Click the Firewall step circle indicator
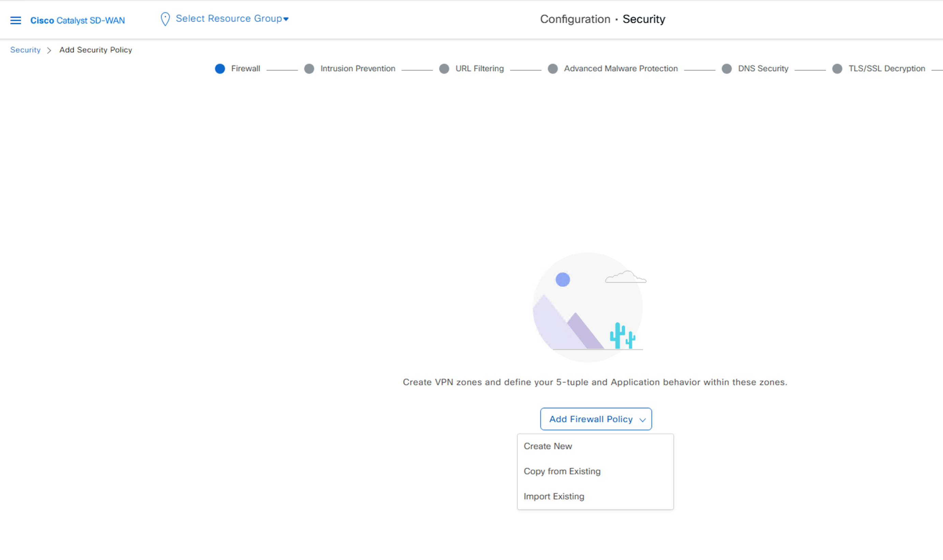Screen dimensions: 943x560 [x=220, y=69]
